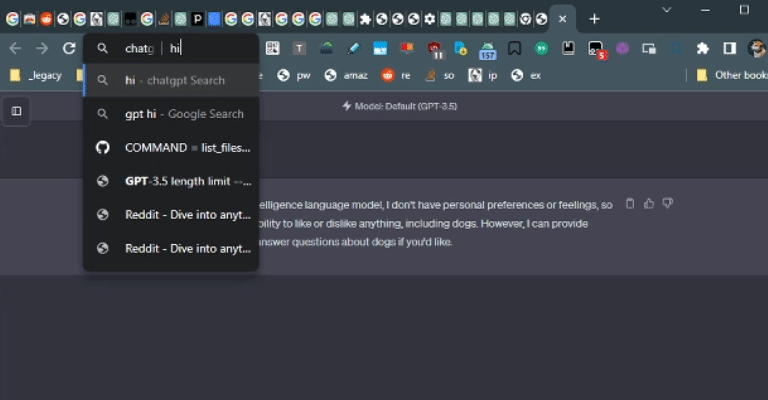Open the blue calendar extension icon
The width and height of the screenshot is (768, 400).
pyautogui.click(x=380, y=48)
